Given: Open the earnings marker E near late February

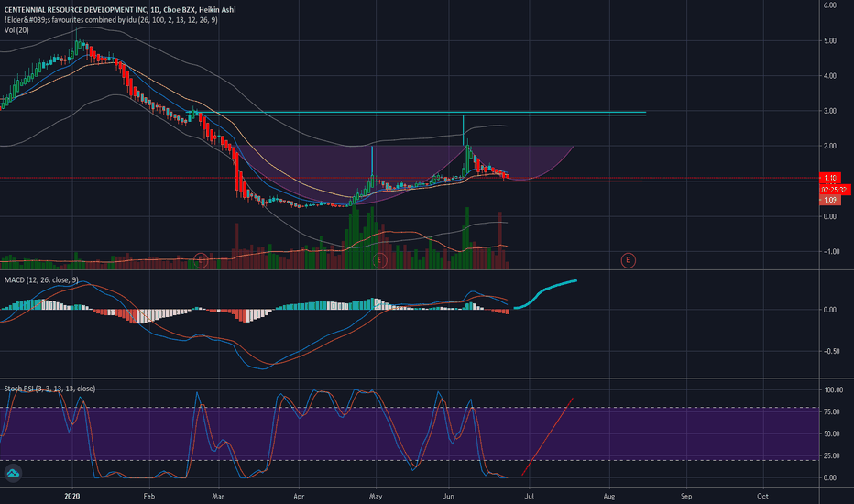Looking at the screenshot, I should (201, 260).
